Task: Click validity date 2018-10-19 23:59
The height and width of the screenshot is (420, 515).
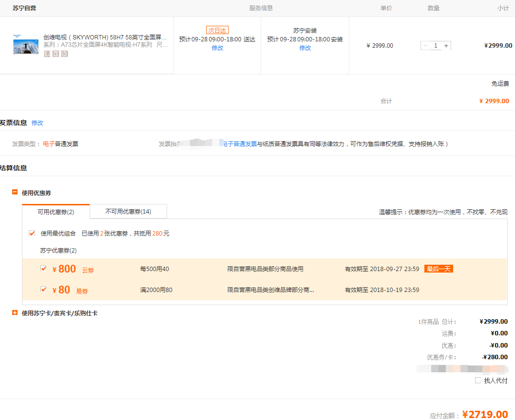Action: pyautogui.click(x=395, y=290)
